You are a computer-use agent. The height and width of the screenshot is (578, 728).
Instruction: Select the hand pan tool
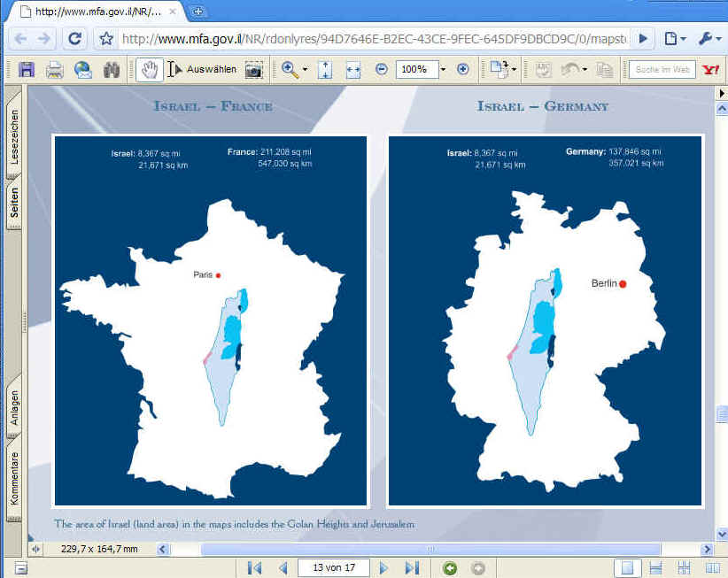pyautogui.click(x=147, y=69)
